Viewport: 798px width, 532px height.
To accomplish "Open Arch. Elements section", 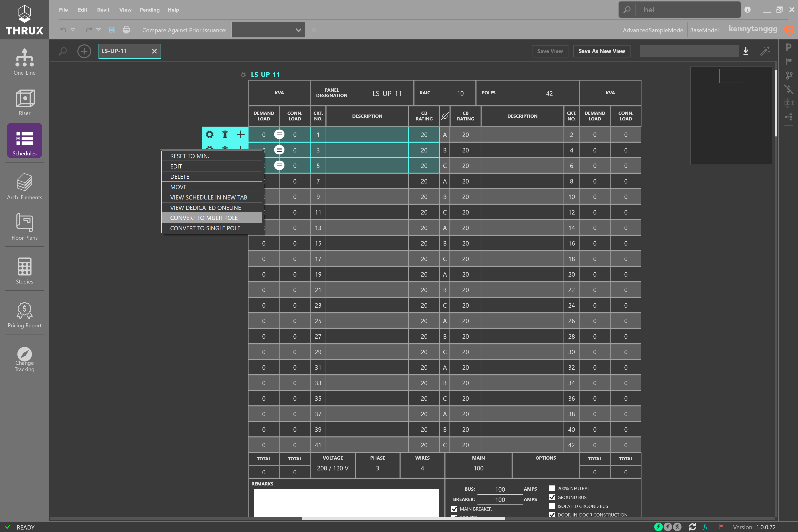I will pos(24,187).
